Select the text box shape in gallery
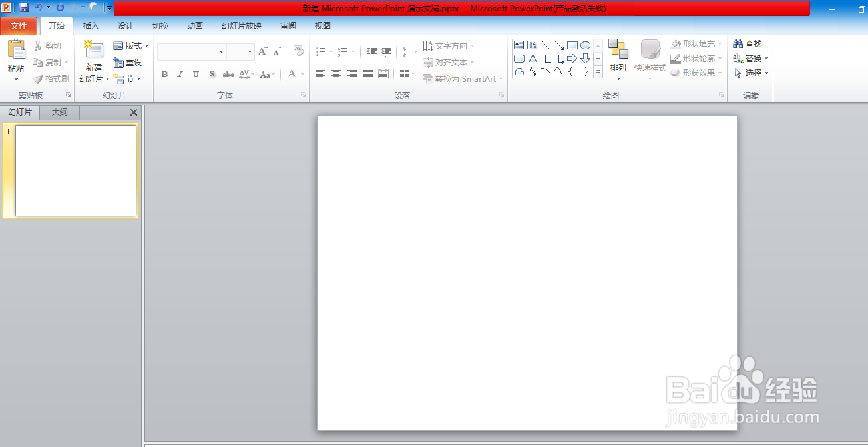 [519, 45]
